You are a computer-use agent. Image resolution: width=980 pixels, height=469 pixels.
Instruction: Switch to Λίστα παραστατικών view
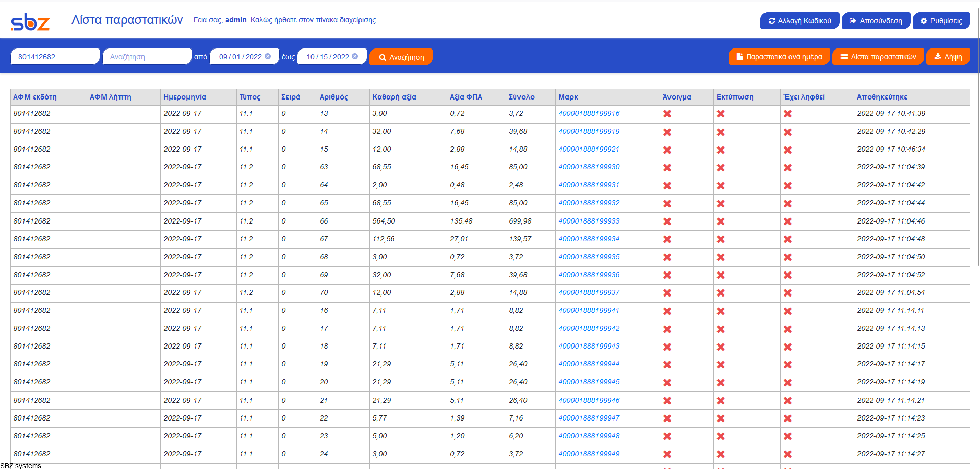pyautogui.click(x=878, y=56)
